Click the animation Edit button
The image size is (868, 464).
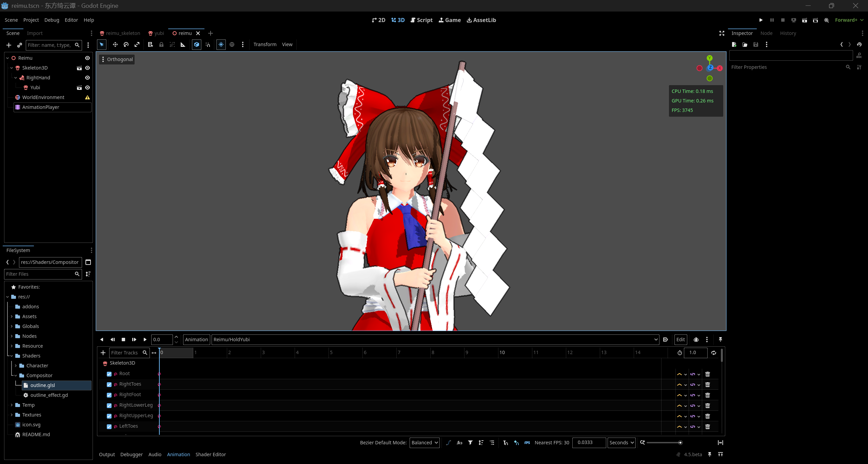click(x=680, y=340)
